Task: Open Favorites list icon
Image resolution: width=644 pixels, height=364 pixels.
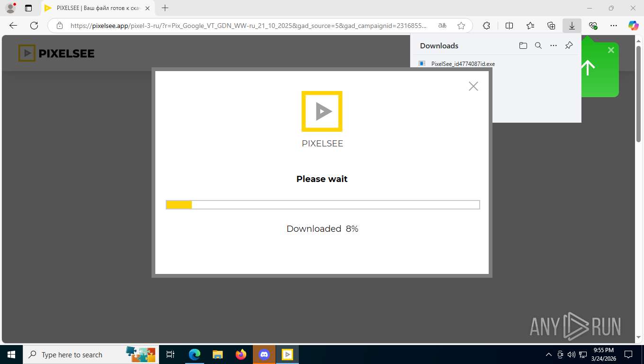Action: tap(530, 26)
